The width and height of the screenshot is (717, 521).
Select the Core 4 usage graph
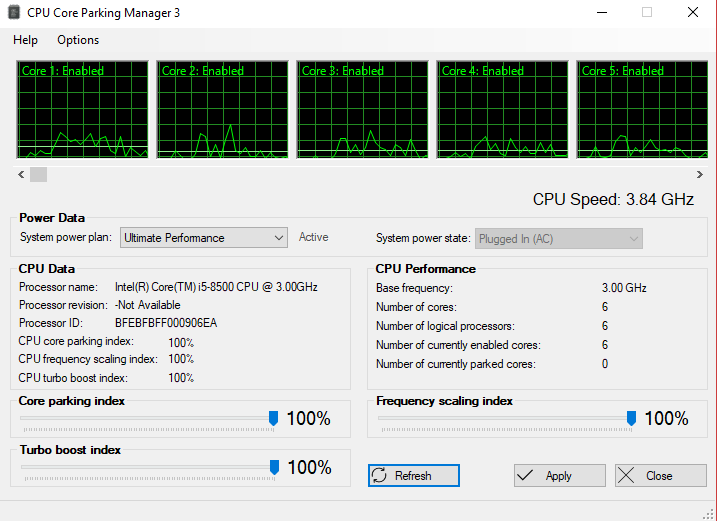[503, 109]
